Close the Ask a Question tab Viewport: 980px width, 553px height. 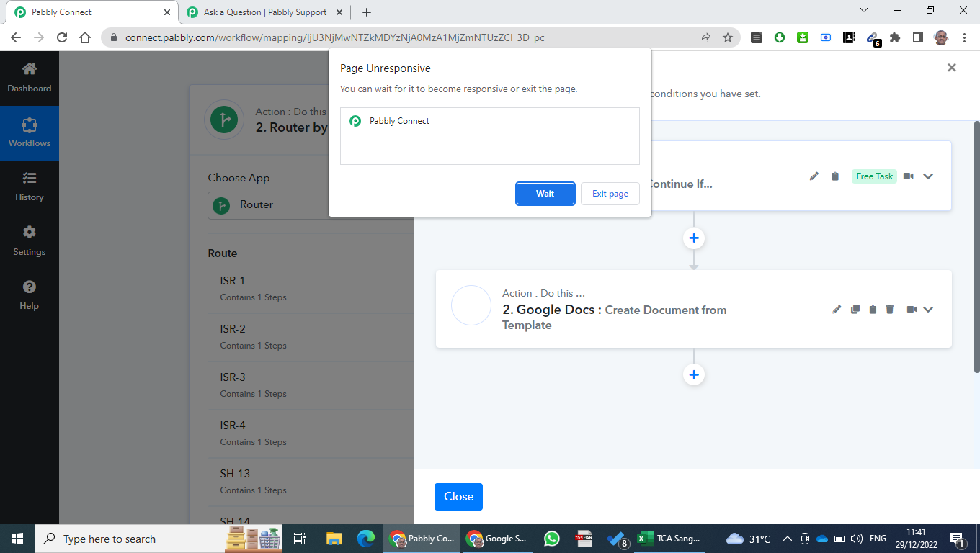(x=340, y=12)
